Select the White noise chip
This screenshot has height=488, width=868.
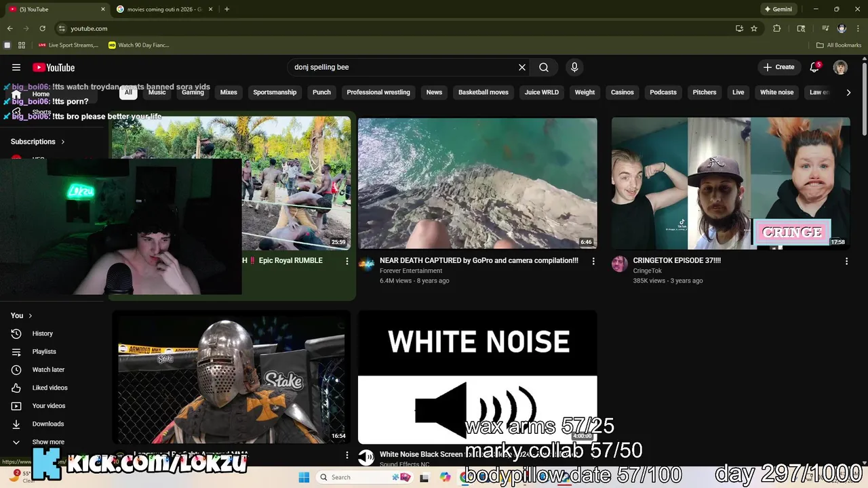coord(777,92)
